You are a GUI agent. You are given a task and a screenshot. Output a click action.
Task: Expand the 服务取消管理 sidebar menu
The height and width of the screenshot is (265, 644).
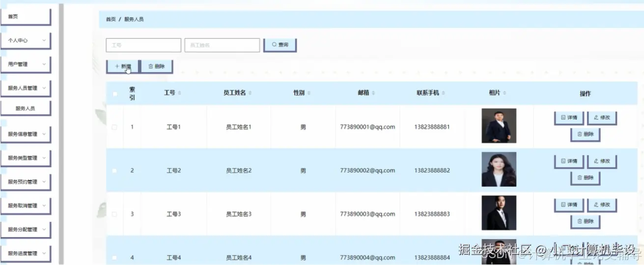[x=26, y=206]
